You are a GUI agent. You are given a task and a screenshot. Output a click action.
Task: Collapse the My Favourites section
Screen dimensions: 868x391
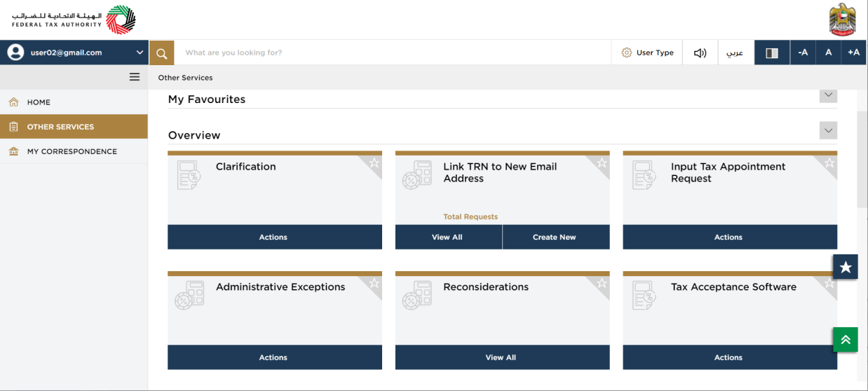pyautogui.click(x=828, y=95)
